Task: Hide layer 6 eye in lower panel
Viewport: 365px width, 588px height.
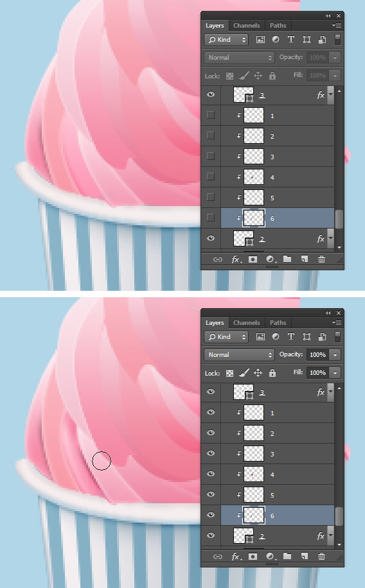Action: coord(211,515)
